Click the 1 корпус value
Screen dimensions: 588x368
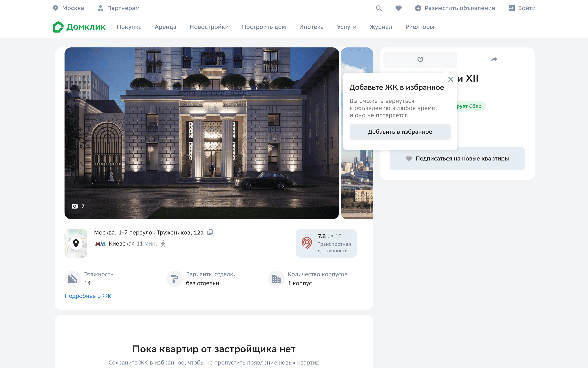coord(300,283)
